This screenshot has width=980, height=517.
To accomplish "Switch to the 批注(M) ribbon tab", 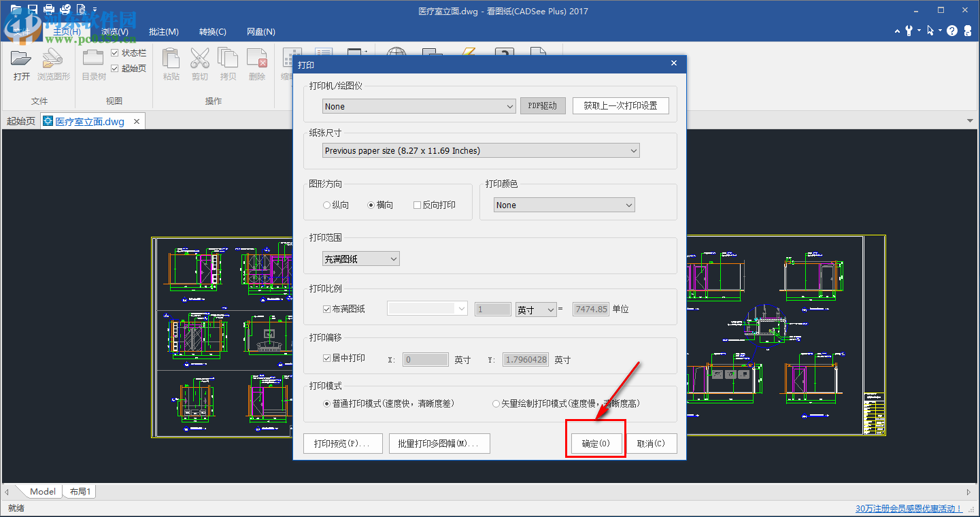I will tap(163, 32).
